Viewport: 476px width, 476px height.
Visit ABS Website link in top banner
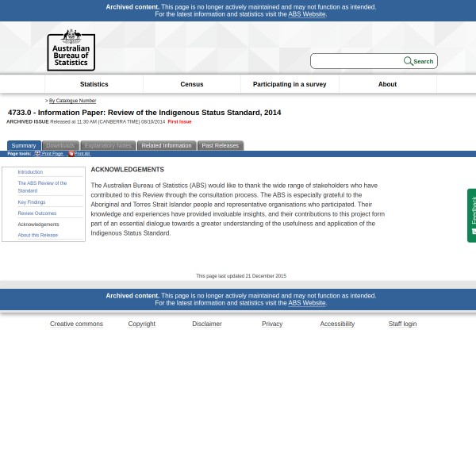point(306,14)
